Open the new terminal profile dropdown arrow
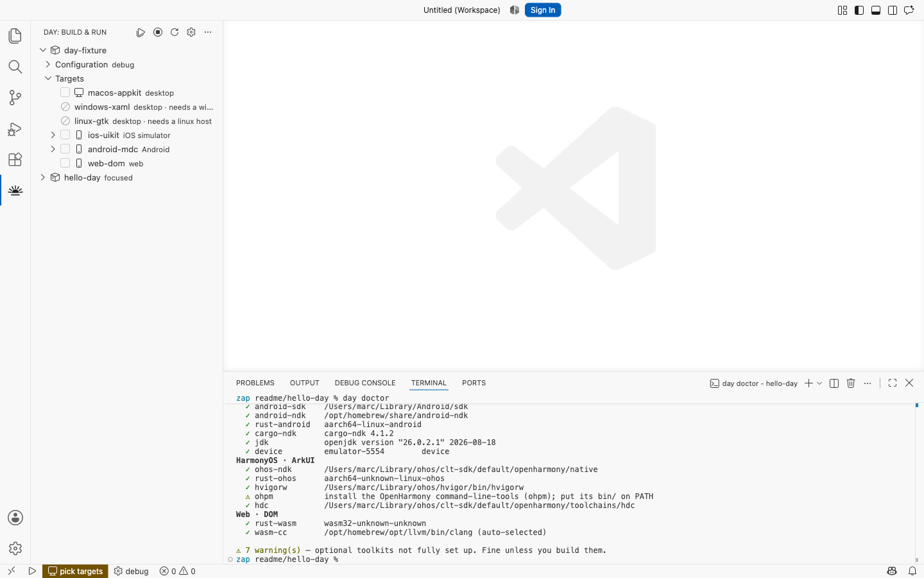The image size is (924, 578). pos(819,383)
